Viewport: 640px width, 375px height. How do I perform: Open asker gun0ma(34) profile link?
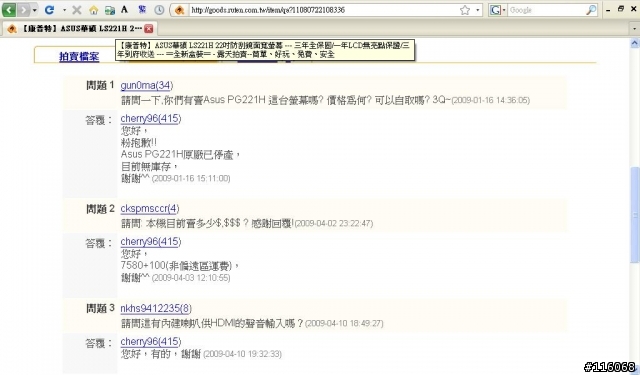coord(147,86)
